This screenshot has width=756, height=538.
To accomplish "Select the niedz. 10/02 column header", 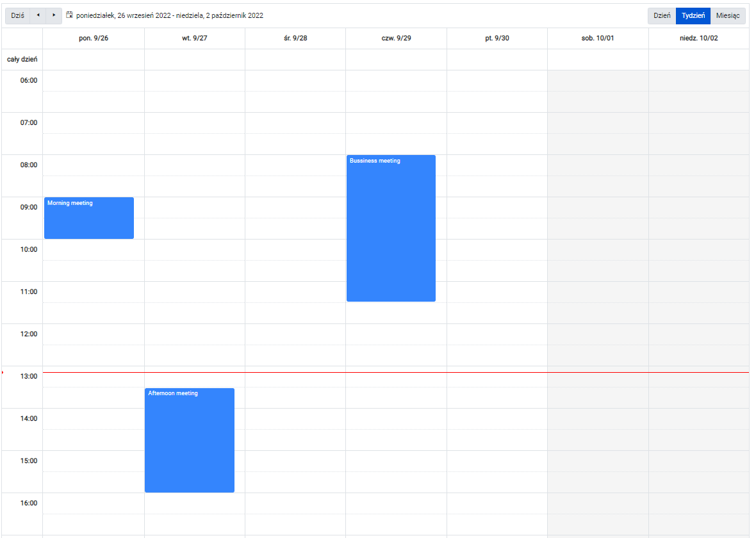I will pyautogui.click(x=698, y=38).
